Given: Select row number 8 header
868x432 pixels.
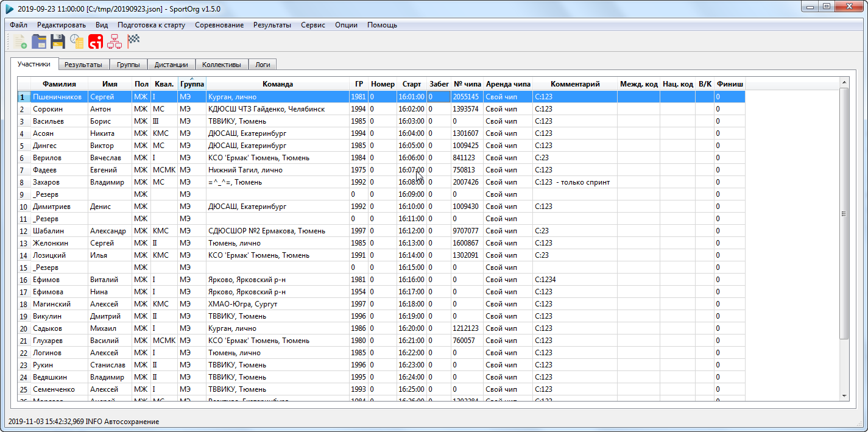Looking at the screenshot, I should (24, 182).
